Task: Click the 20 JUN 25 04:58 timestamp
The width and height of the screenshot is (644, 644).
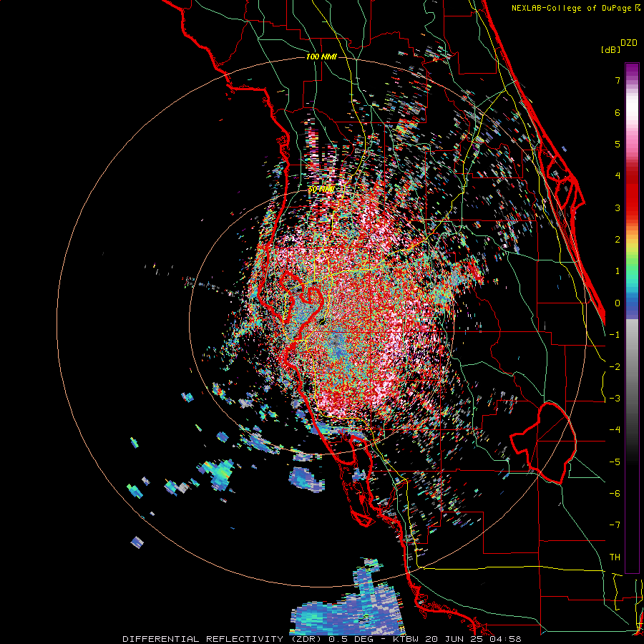Action: click(474, 639)
